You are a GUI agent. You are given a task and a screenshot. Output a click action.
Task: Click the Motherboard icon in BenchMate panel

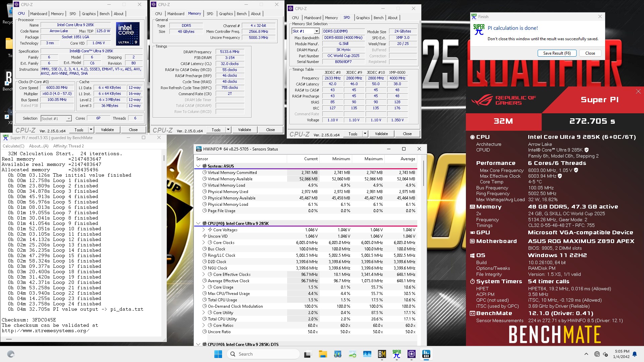[x=472, y=241]
